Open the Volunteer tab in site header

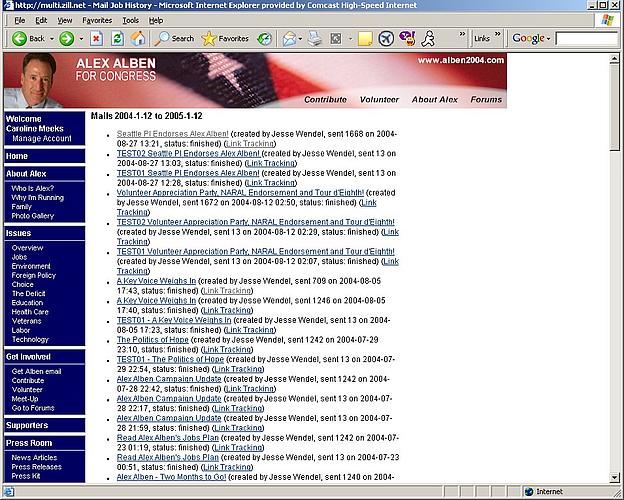pos(379,100)
